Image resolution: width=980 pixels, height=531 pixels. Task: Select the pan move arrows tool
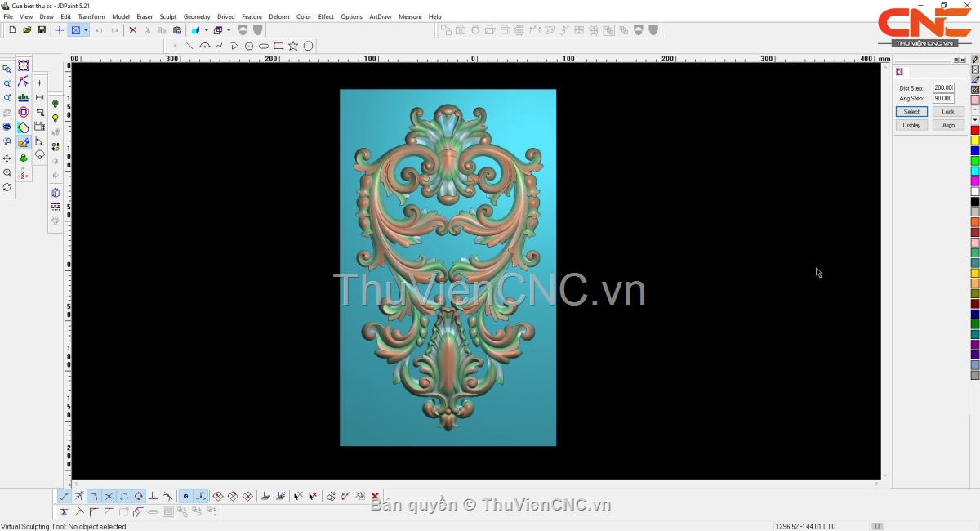[7, 158]
